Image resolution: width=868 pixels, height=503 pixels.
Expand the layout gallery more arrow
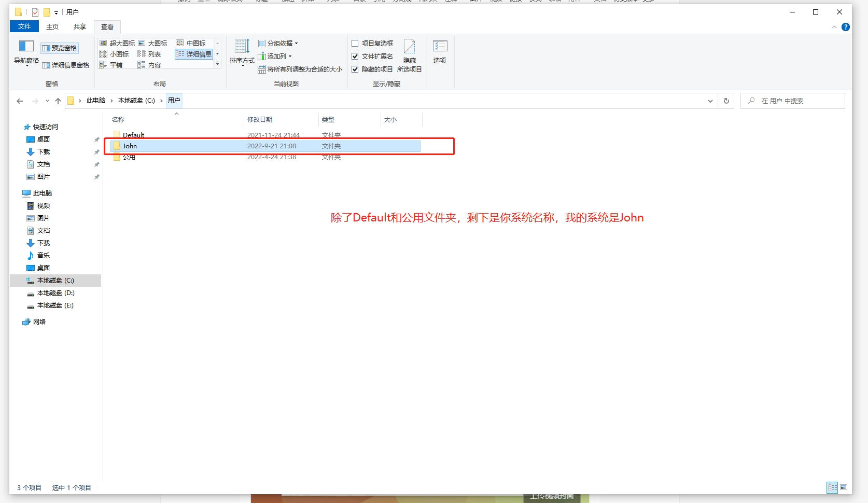[218, 64]
